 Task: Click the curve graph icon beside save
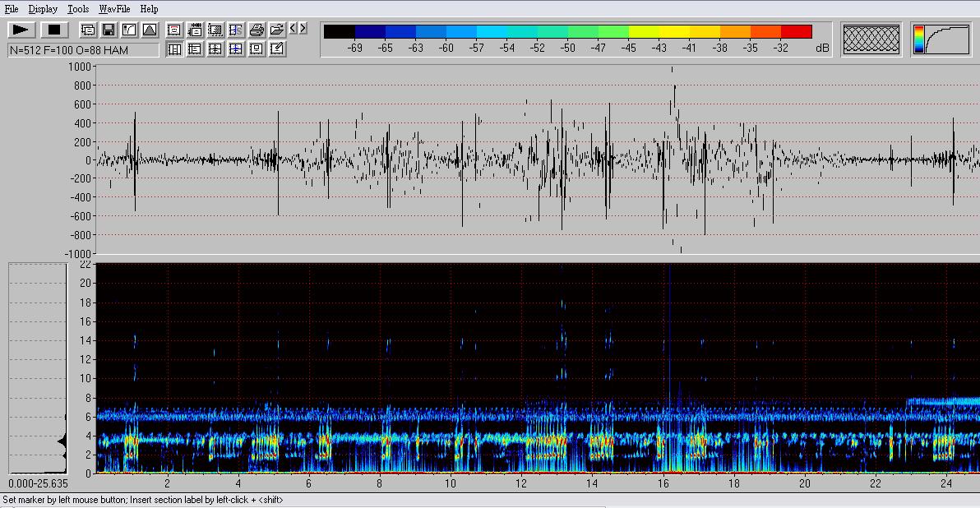(x=129, y=30)
